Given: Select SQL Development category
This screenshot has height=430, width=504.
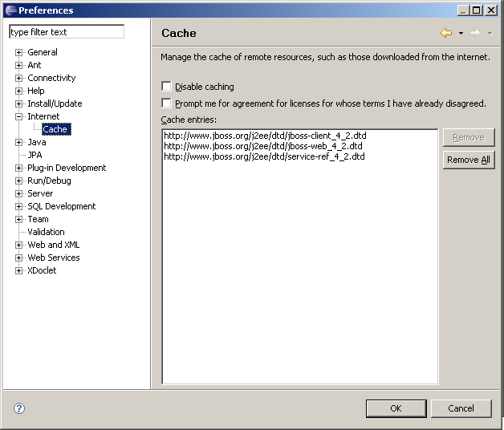Looking at the screenshot, I should [61, 206].
